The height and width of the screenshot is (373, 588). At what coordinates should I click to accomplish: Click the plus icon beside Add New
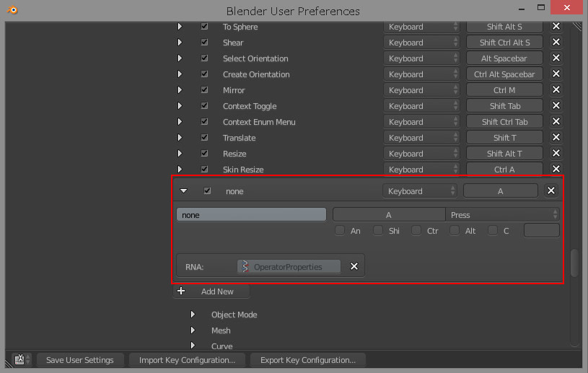pos(181,291)
